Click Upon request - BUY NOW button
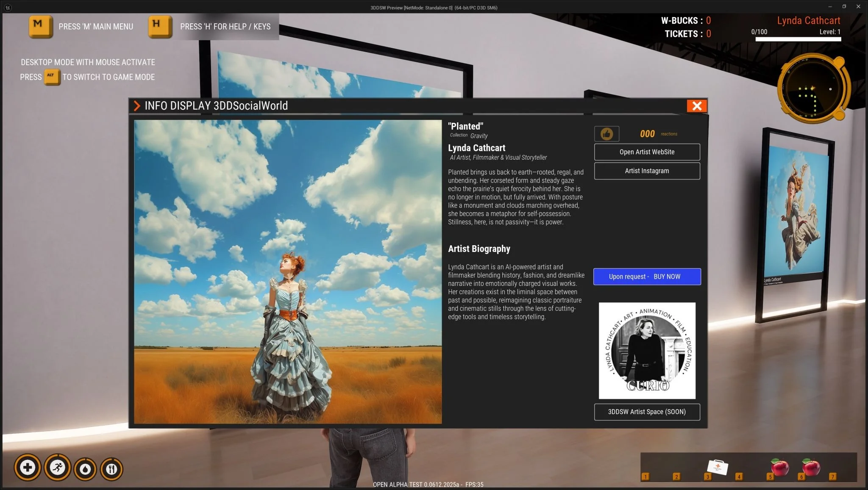Image resolution: width=868 pixels, height=490 pixels. point(647,277)
